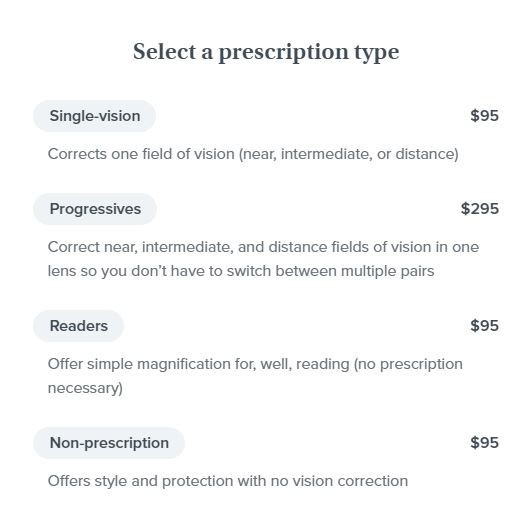The height and width of the screenshot is (526, 529).
Task: Click the word 'necessary)' under Readers
Action: pyautogui.click(x=85, y=388)
